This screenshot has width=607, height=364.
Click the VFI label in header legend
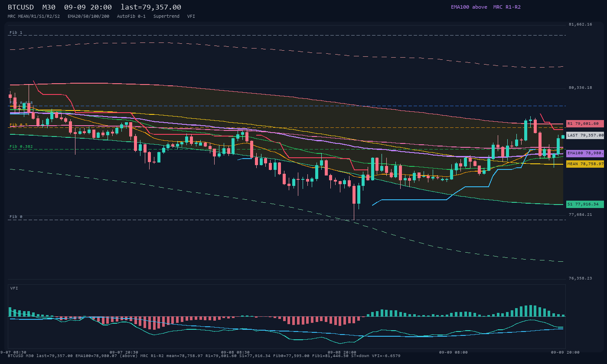[191, 16]
